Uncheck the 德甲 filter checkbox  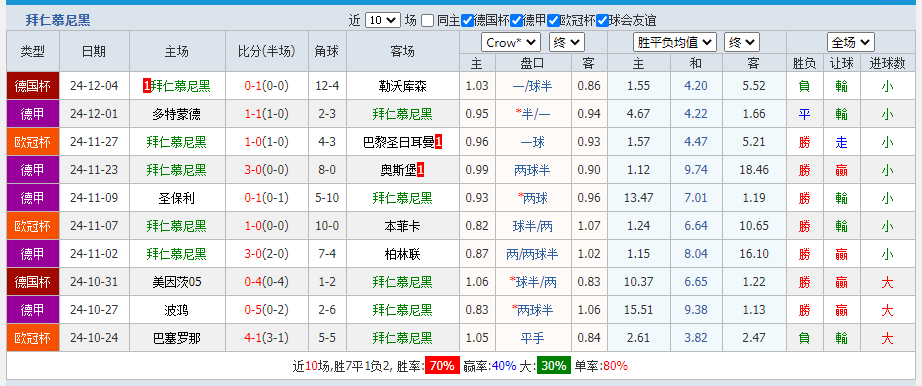(x=516, y=21)
